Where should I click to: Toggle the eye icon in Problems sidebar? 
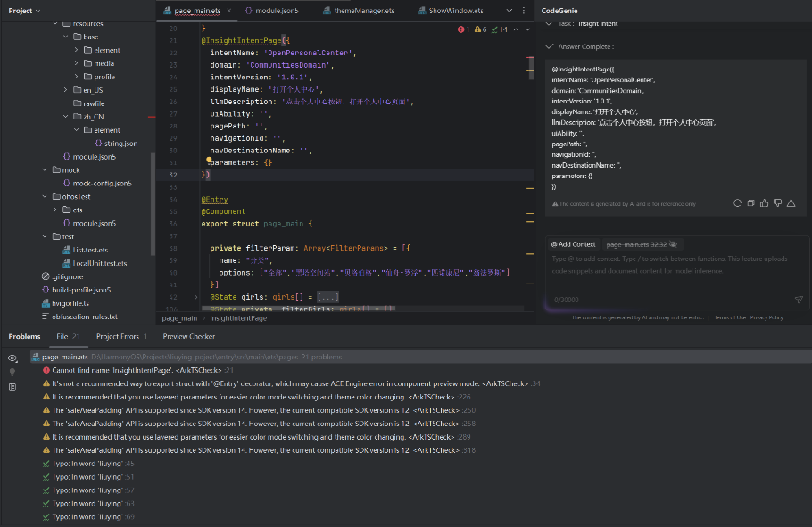click(12, 358)
